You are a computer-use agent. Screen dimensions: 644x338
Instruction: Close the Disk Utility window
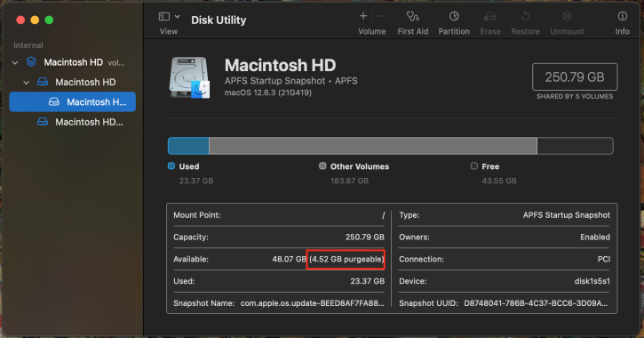click(20, 20)
